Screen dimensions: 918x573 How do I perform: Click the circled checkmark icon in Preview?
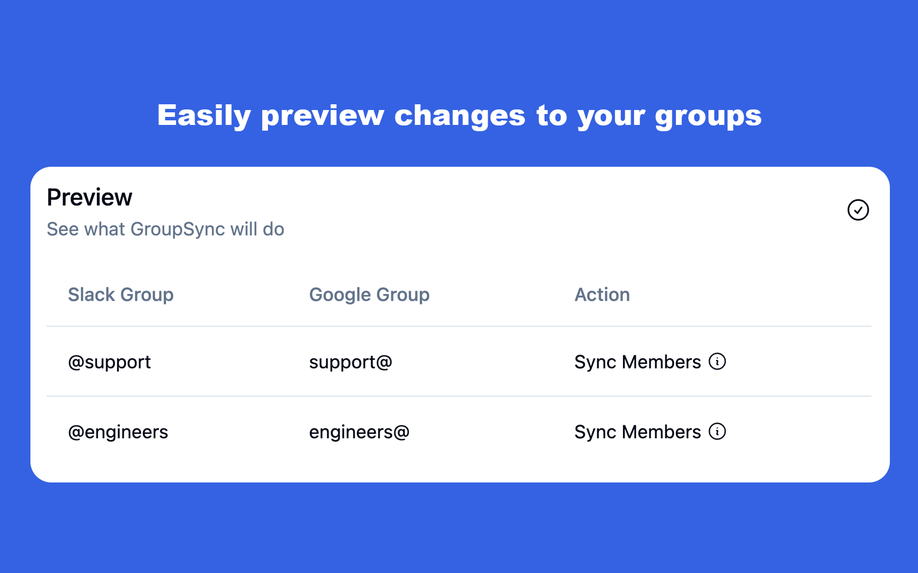click(x=858, y=210)
